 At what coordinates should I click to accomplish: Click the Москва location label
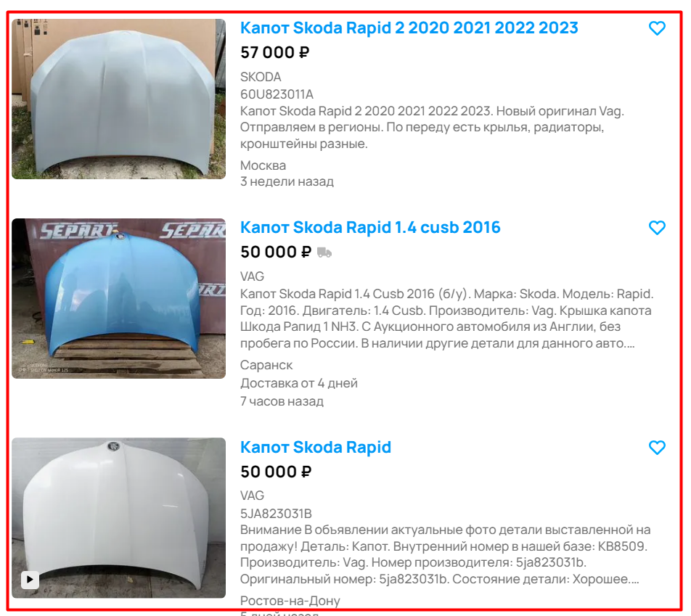point(263,165)
